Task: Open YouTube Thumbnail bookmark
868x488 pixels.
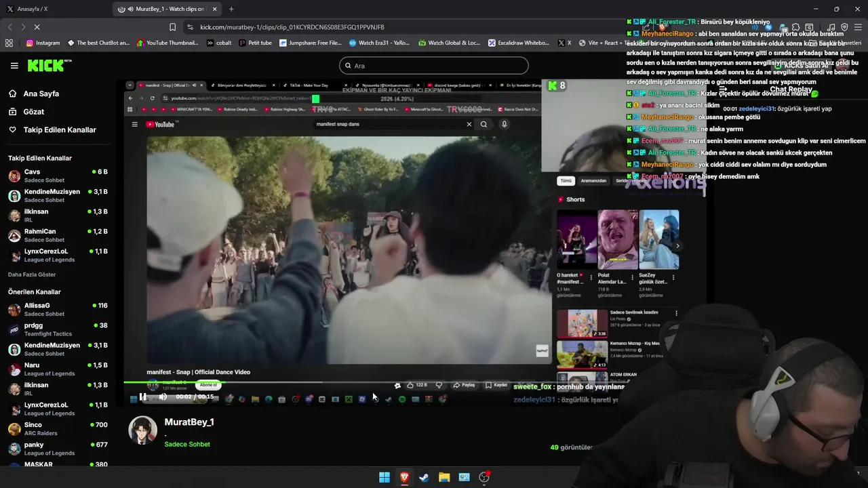Action: coord(167,43)
